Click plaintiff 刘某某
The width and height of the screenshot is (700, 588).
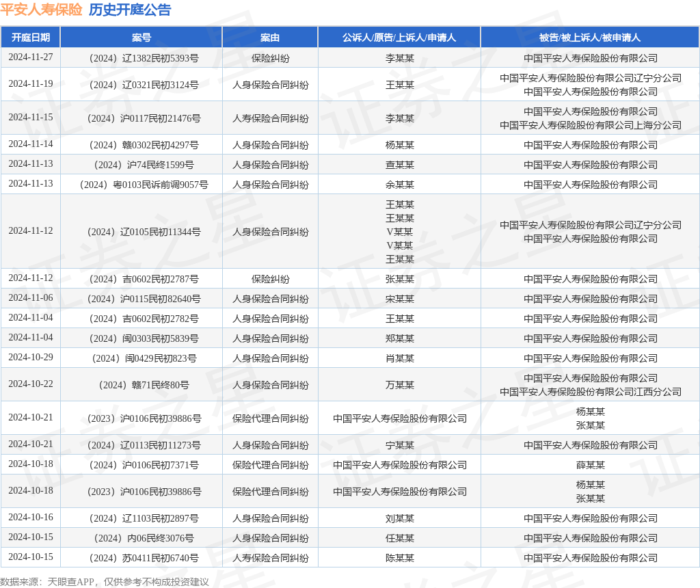[x=399, y=518]
